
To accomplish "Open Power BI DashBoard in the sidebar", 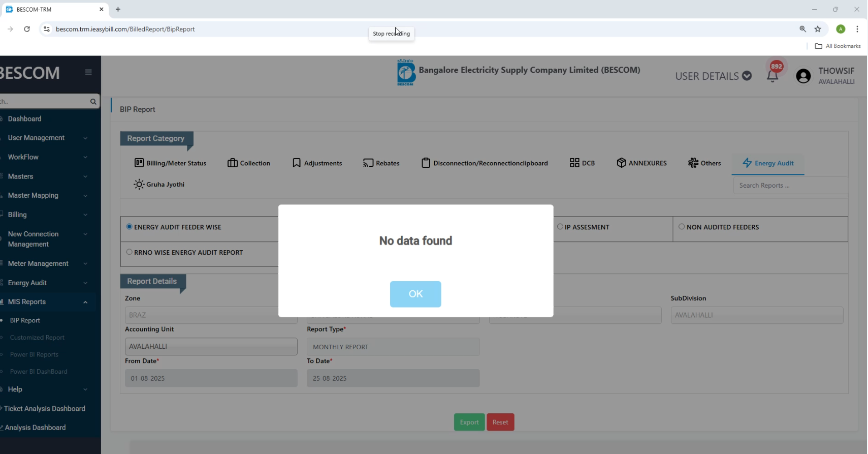I will tap(39, 372).
